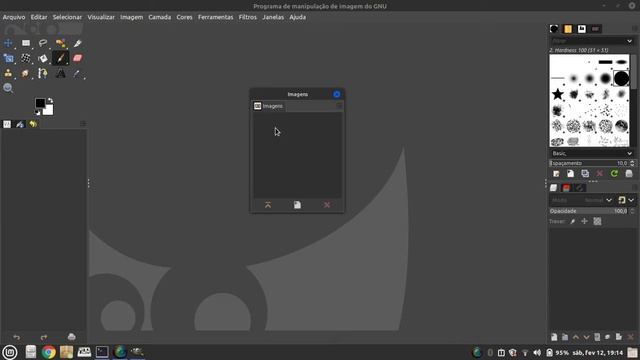
Task: Open the Undo History tab
Action: coord(33,124)
